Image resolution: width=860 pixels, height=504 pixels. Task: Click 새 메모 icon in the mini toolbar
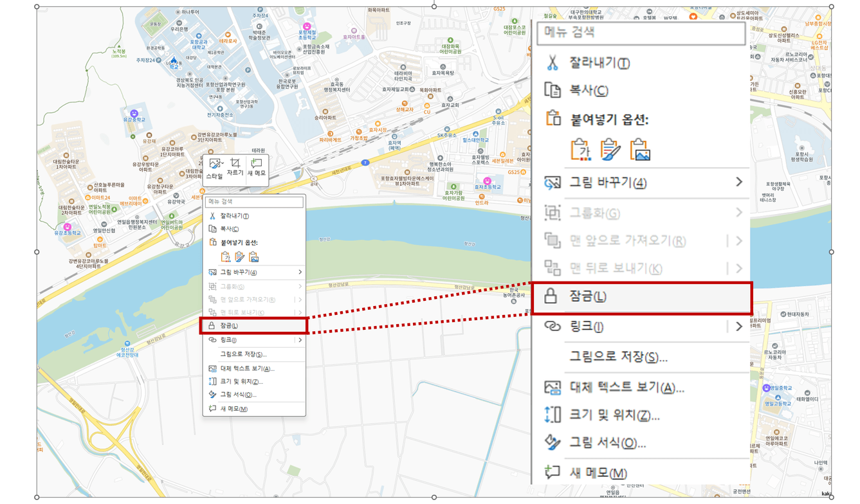click(x=257, y=164)
